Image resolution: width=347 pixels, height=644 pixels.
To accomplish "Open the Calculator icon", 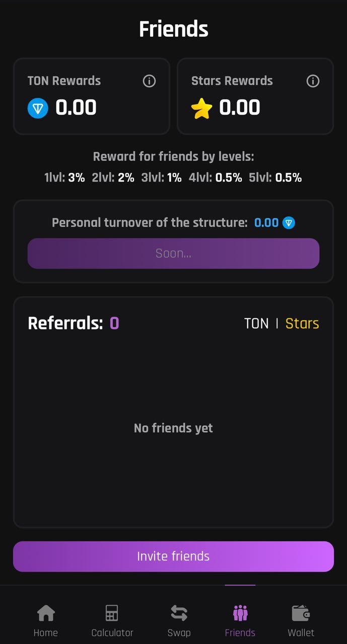I will click(x=111, y=613).
